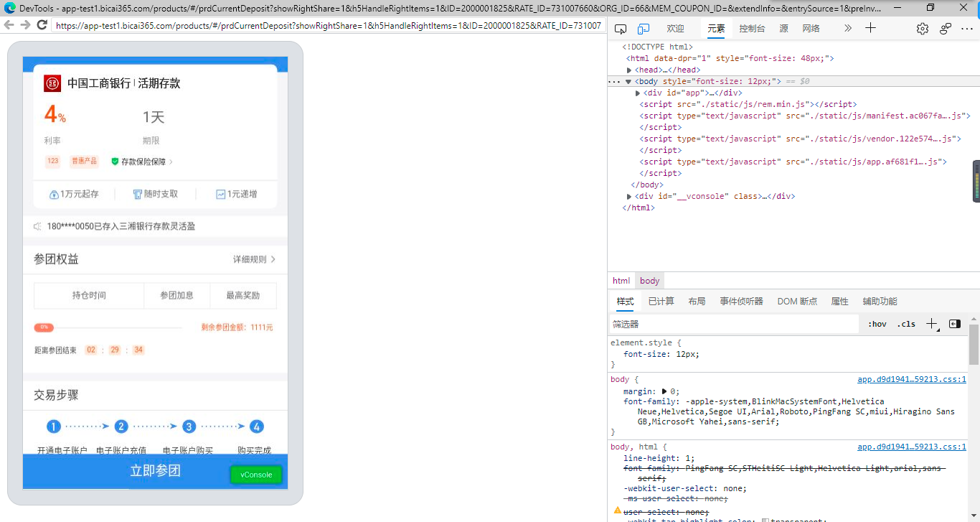The image size is (980, 522).
Task: Open the 事件侦听器 tab
Action: click(742, 302)
